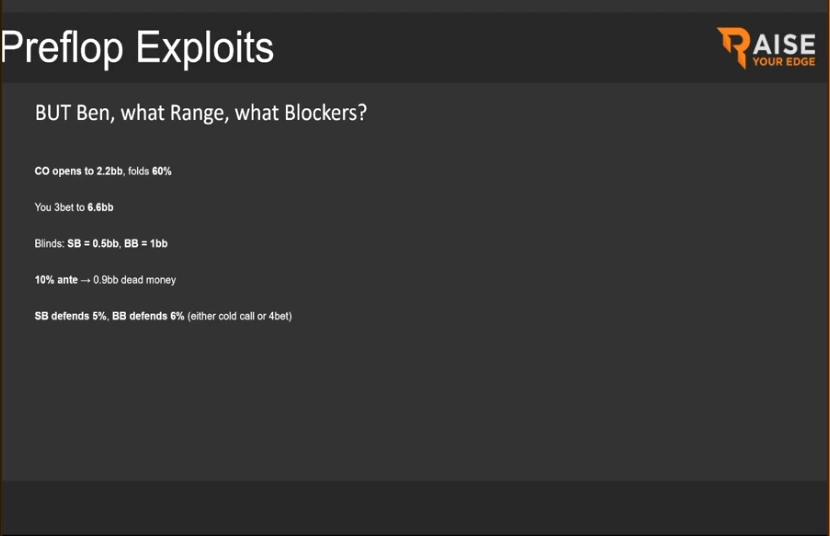830x536 pixels.
Task: Click the 'BB = 1bb' value
Action: coord(146,244)
